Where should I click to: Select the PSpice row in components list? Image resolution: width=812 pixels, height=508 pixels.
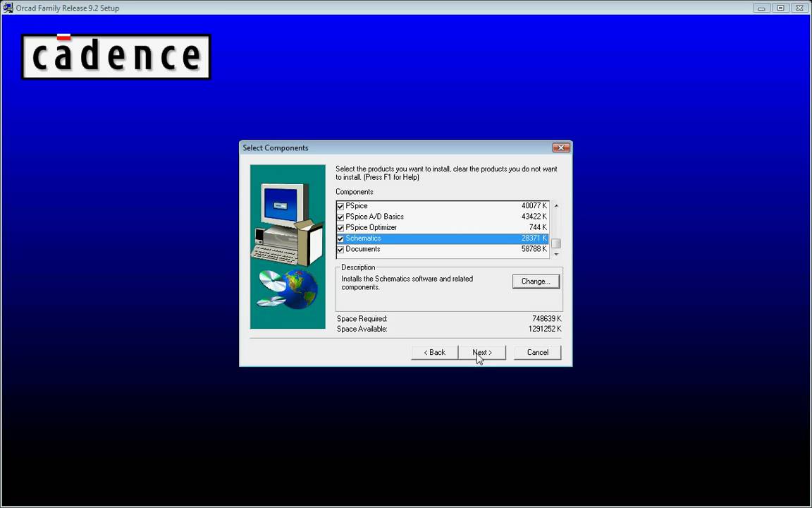(443, 206)
